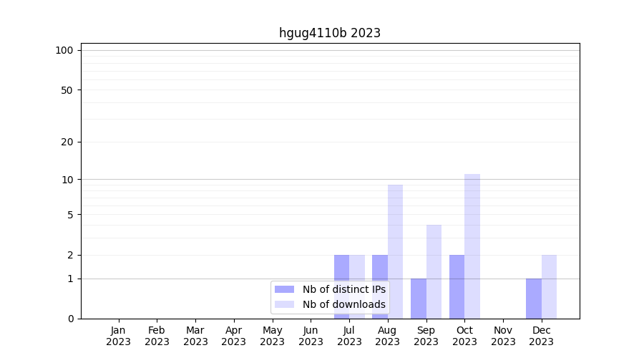Click the 'Nb of downloads' legend label
The image size is (644, 358).
(343, 304)
